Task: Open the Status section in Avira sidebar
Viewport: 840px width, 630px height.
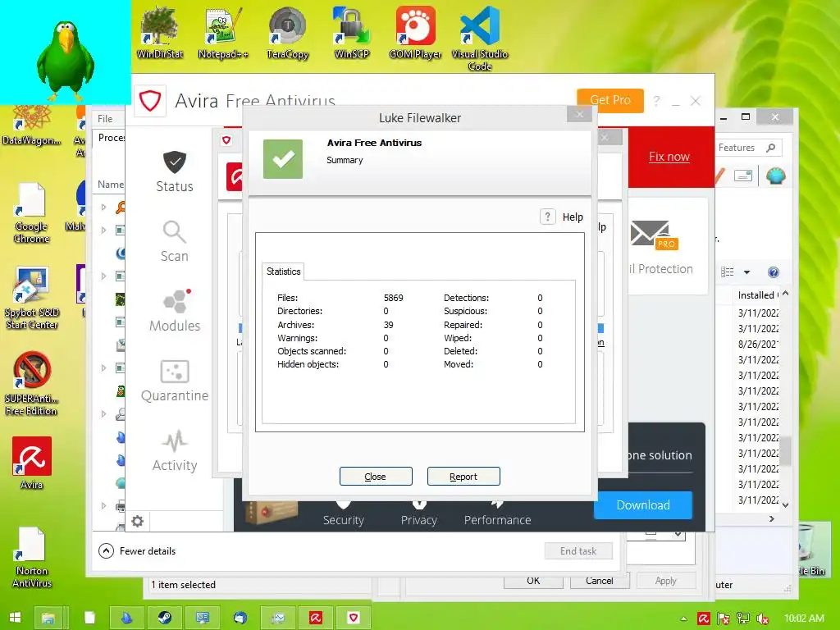Action: 174,171
